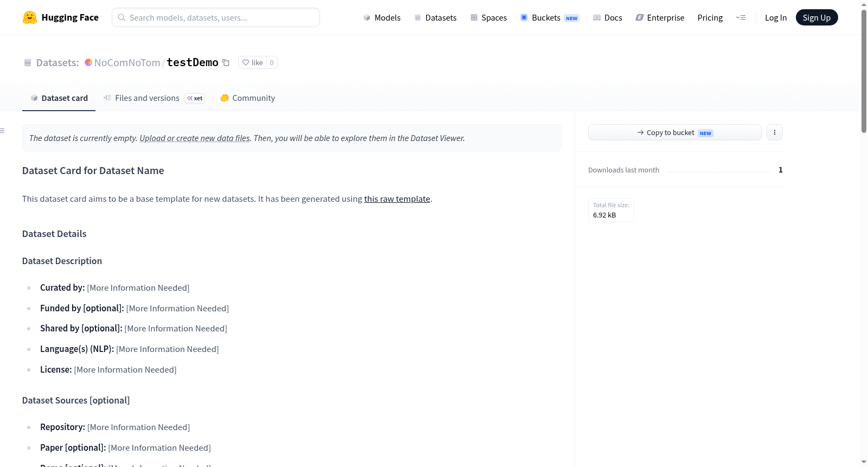Click the 'Dataset Details' heading
Image resolution: width=868 pixels, height=467 pixels.
tap(54, 234)
